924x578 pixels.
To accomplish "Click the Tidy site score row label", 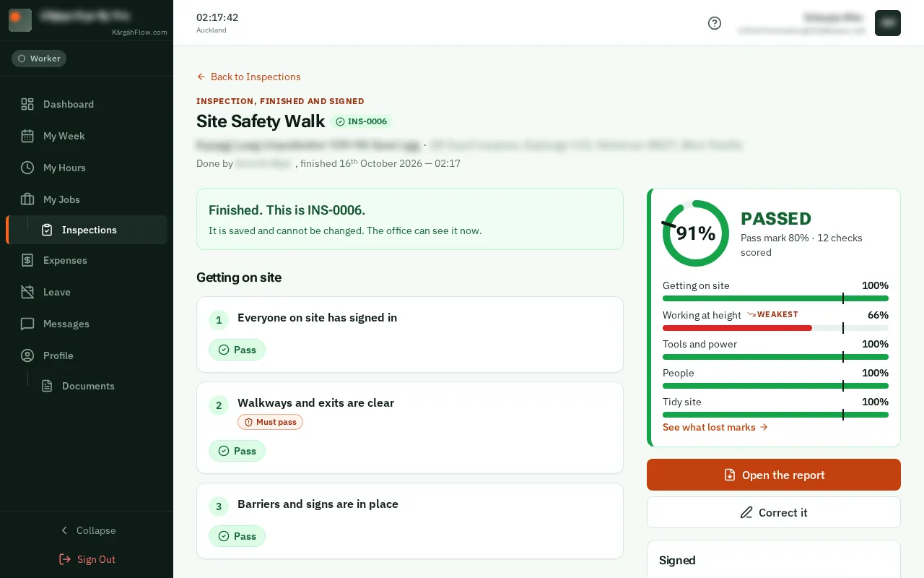I will 682,402.
